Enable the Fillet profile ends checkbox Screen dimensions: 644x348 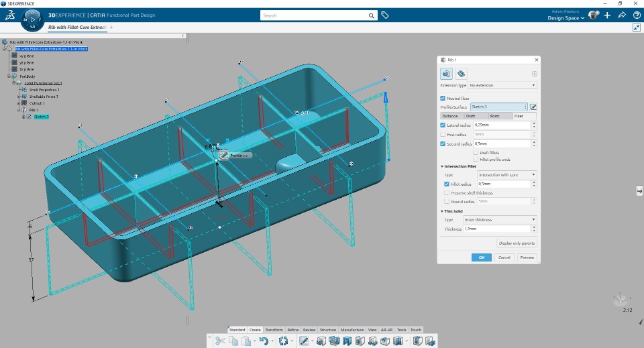[x=476, y=159]
